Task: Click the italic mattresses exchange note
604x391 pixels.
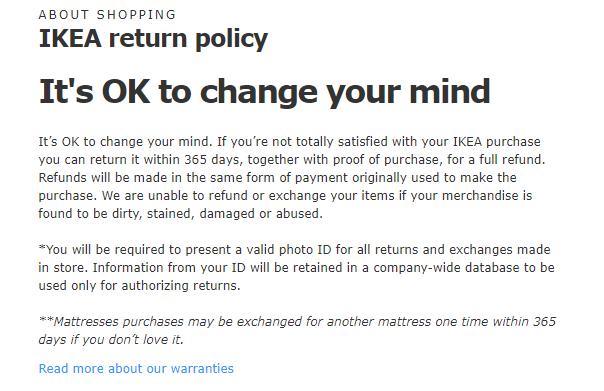Action: 297,331
